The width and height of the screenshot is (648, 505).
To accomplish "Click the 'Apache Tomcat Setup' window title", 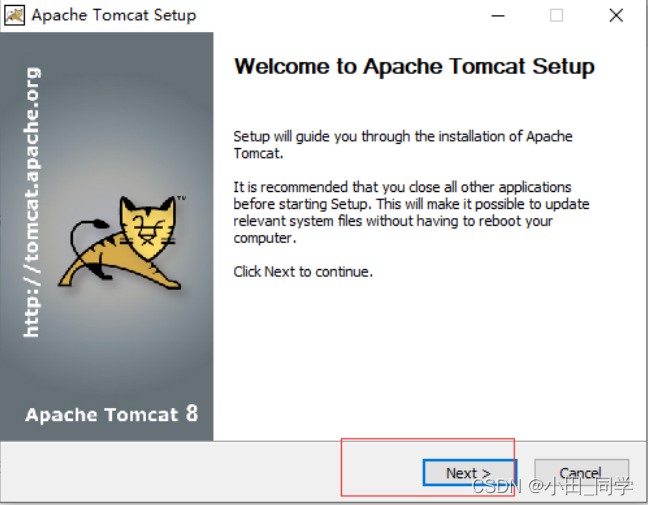I will pos(114,15).
